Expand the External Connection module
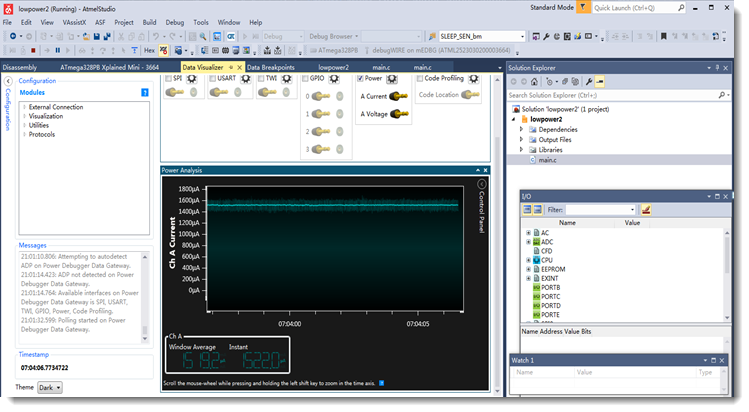Viewport: 749px width, 412px height. 24,107
